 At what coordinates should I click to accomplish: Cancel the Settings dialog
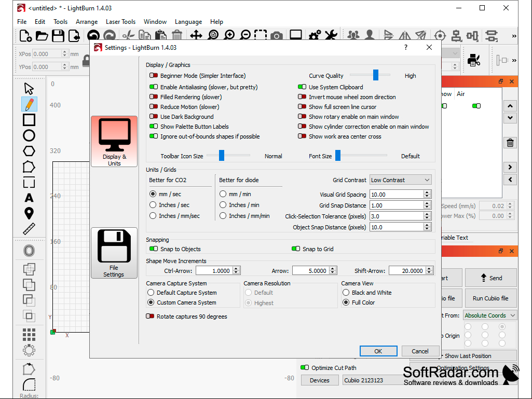(x=420, y=351)
